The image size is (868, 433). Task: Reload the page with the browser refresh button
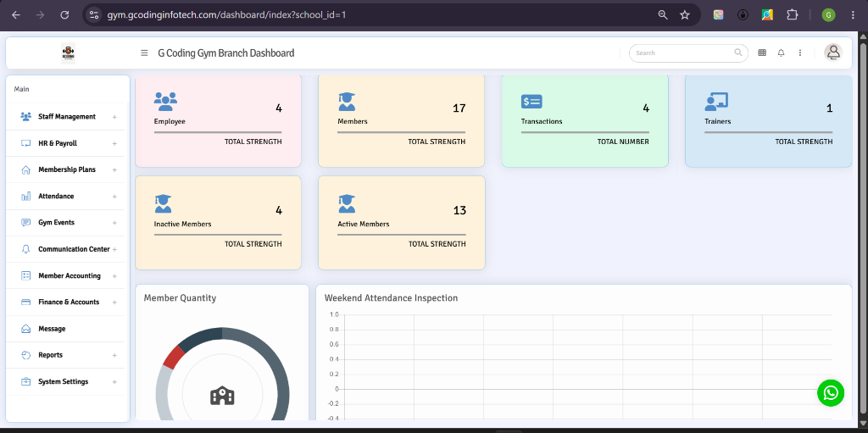64,15
